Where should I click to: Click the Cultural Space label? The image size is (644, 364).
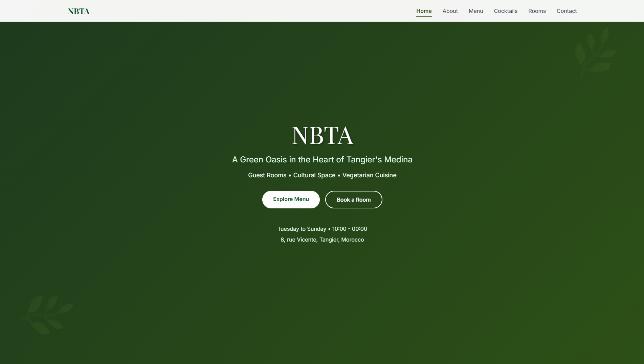pos(314,175)
